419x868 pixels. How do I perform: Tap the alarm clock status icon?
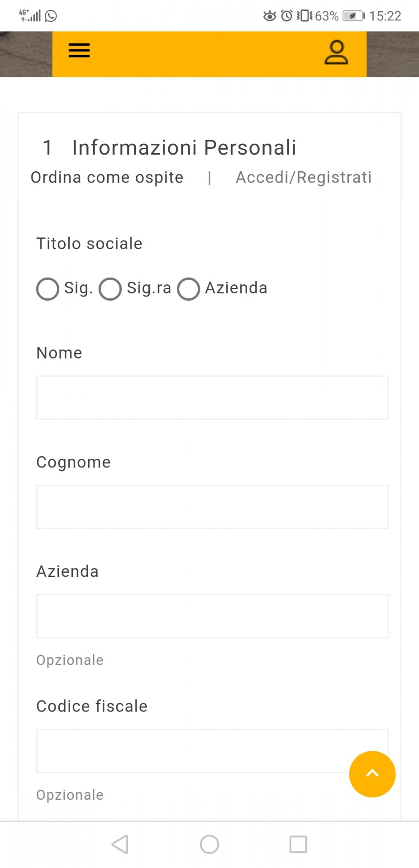coord(287,16)
